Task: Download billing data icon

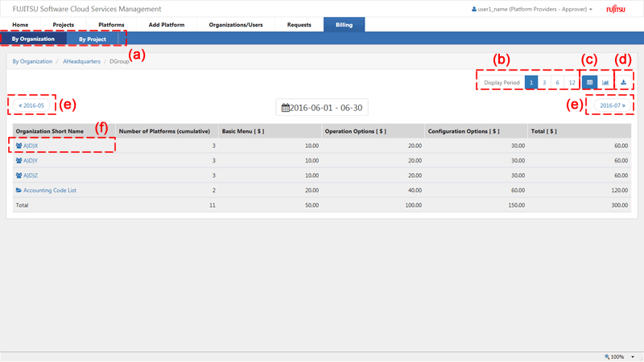Action: (623, 83)
